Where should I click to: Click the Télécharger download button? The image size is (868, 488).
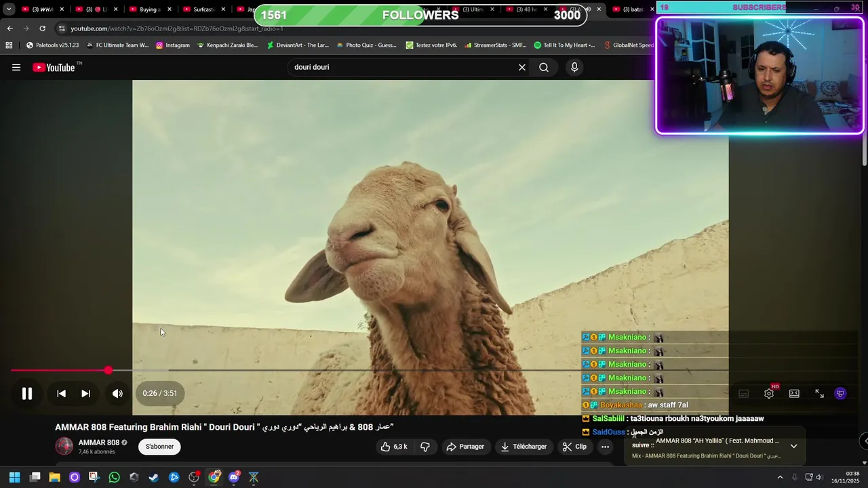[524, 447]
